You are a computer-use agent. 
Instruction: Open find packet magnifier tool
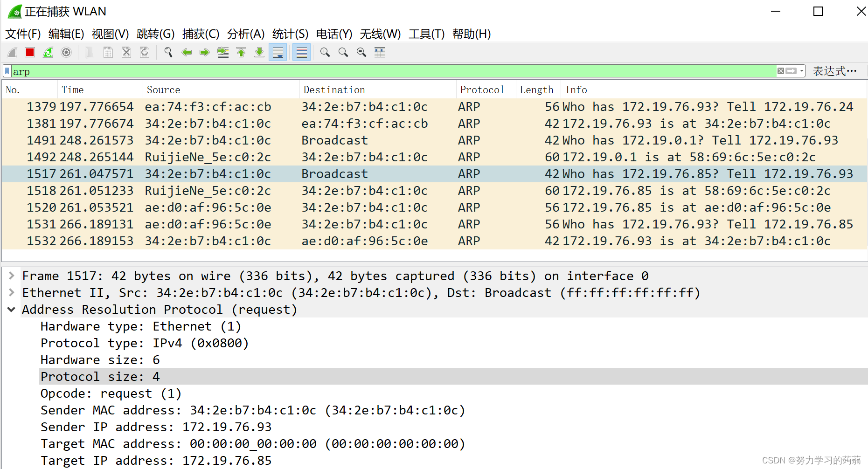[x=168, y=52]
